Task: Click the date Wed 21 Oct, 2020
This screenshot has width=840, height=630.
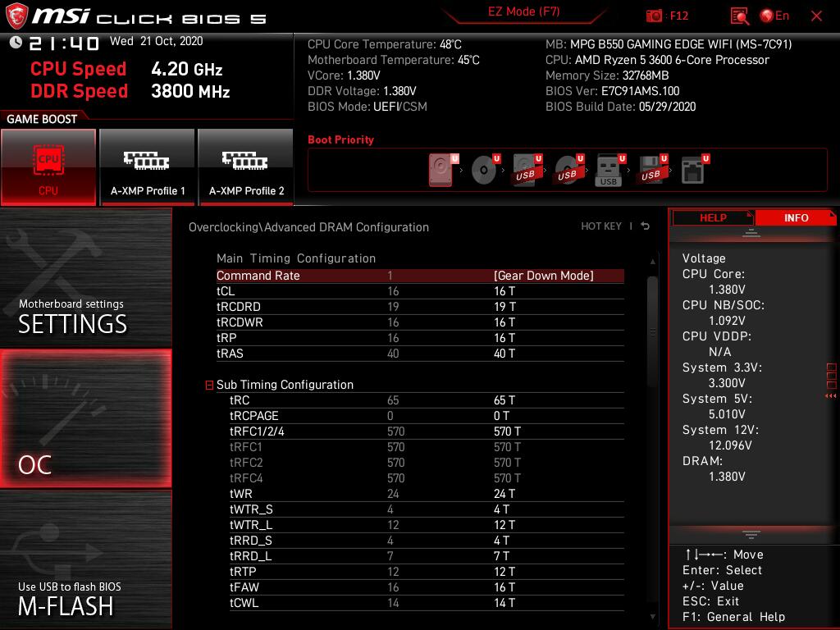Action: click(157, 41)
